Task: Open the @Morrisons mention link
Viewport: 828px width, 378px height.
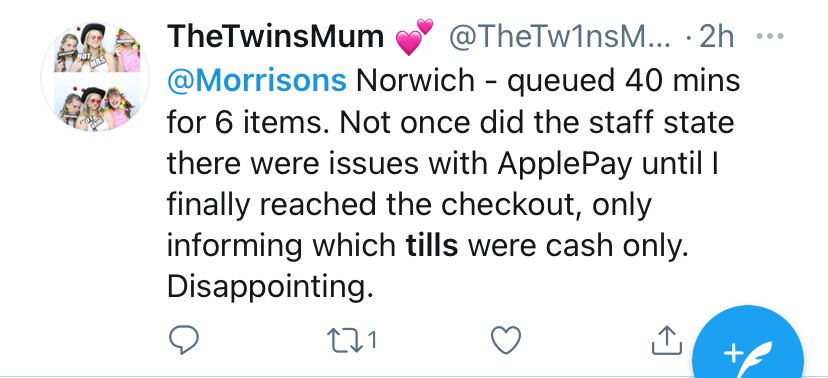Action: (x=257, y=81)
